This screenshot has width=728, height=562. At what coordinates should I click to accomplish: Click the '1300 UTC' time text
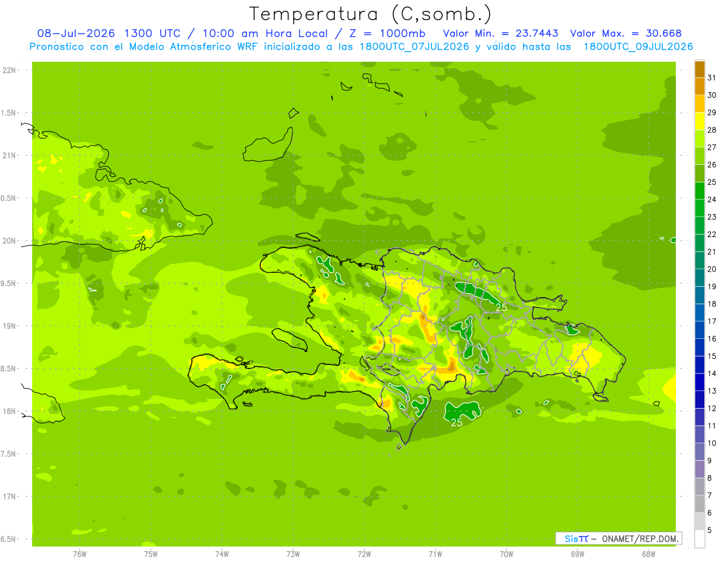pyautogui.click(x=152, y=33)
